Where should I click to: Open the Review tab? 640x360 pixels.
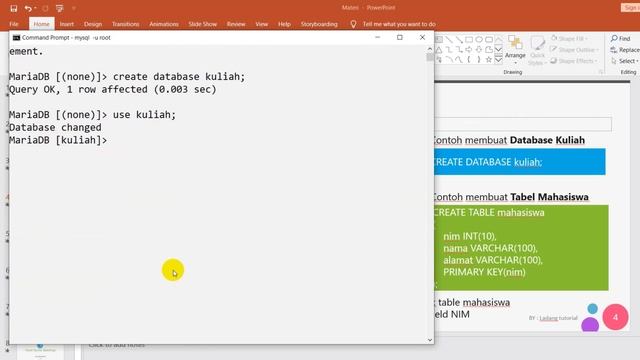tap(236, 24)
